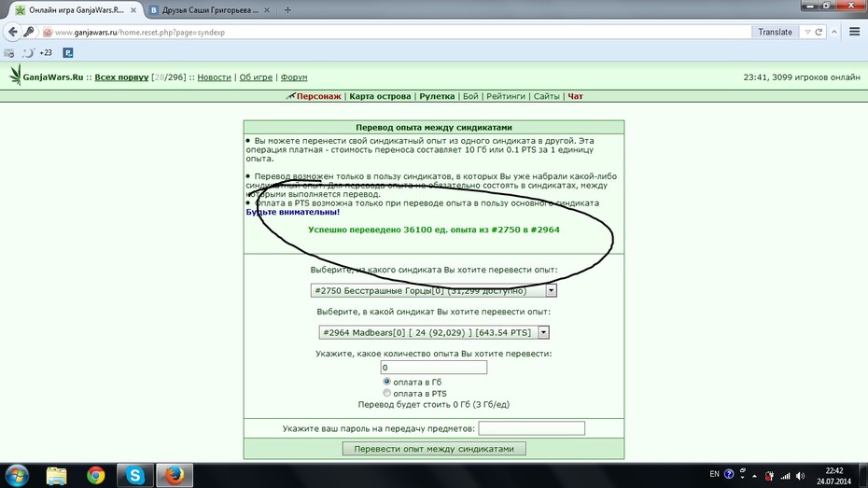This screenshot has height=488, width=868.
Task: Open the address bar history dropdown arrow
Action: (x=807, y=32)
